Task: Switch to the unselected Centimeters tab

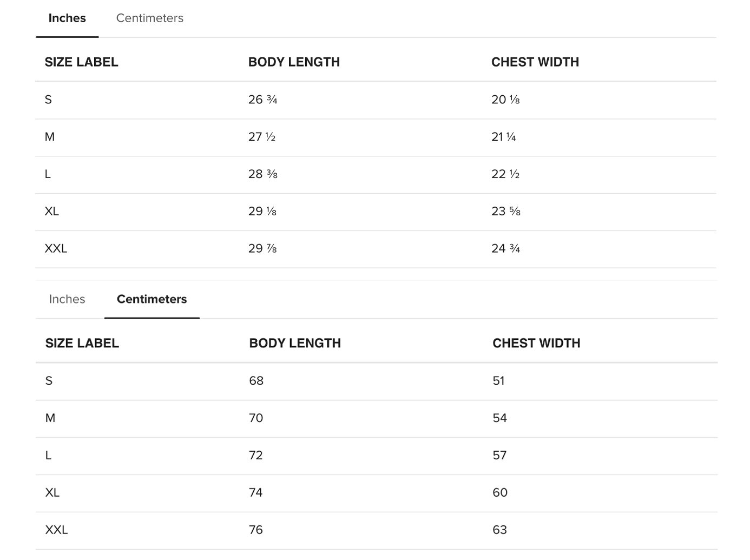Action: (x=149, y=18)
